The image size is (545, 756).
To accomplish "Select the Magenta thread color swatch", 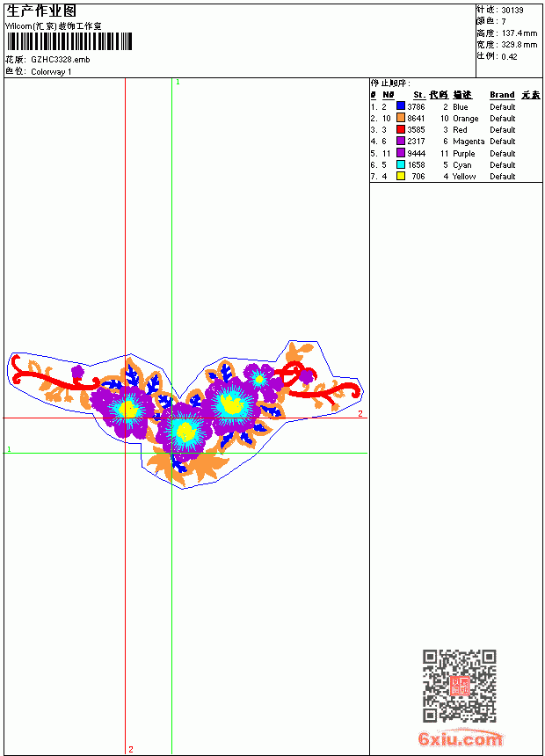I will click(400, 141).
